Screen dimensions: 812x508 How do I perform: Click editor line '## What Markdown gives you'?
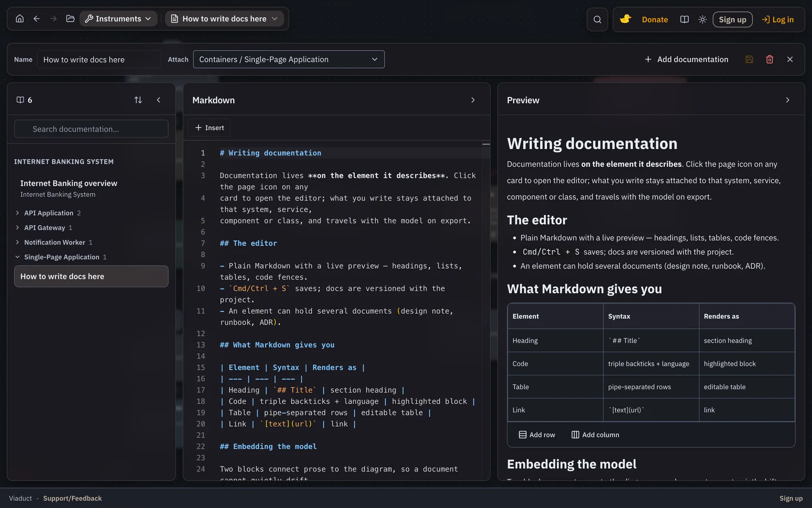tap(277, 345)
